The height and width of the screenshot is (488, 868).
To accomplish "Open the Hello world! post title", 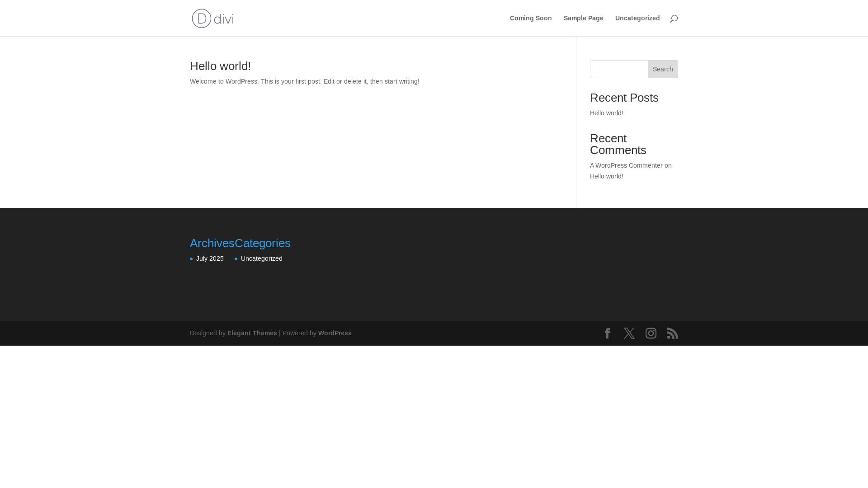I will [220, 66].
